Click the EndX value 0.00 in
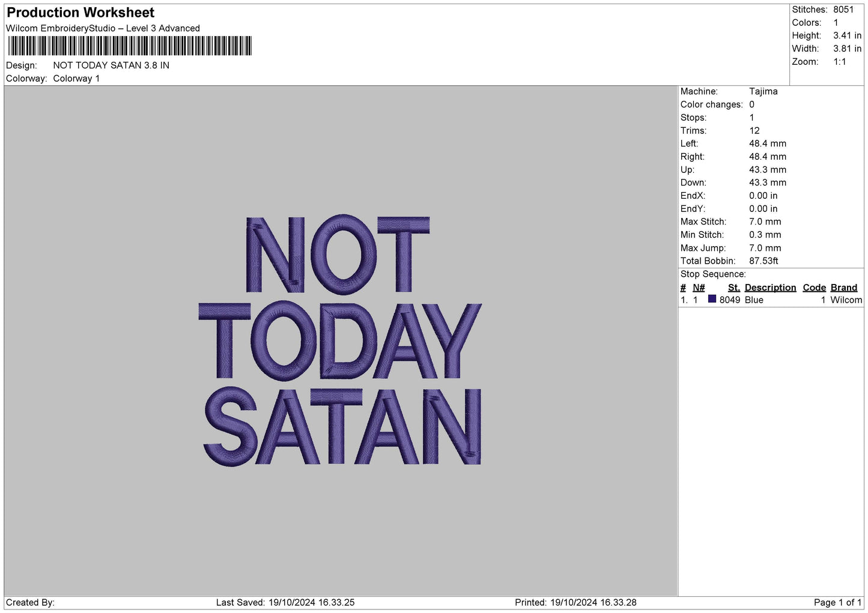 [x=763, y=196]
